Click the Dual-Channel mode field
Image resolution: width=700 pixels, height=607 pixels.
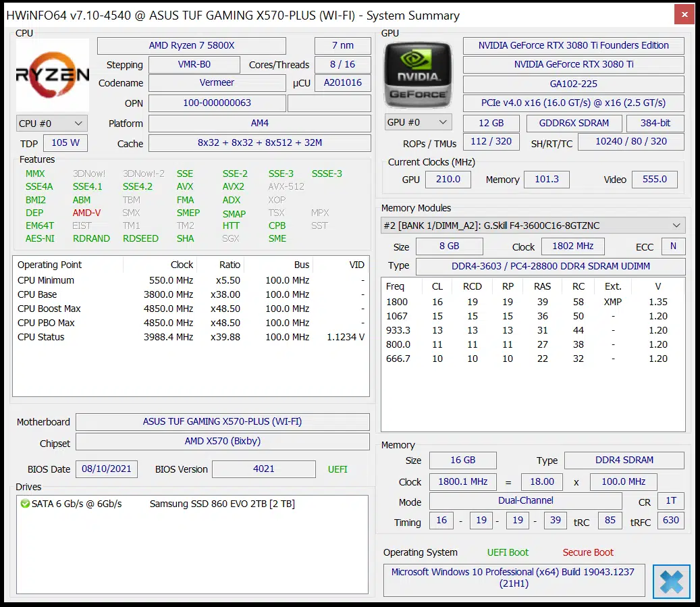[525, 501]
